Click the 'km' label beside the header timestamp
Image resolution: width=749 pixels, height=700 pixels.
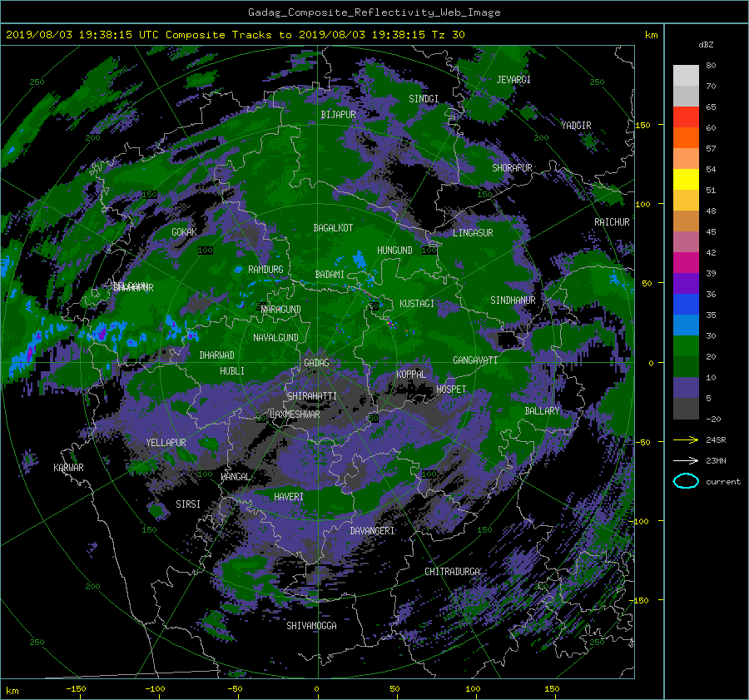tap(651, 35)
